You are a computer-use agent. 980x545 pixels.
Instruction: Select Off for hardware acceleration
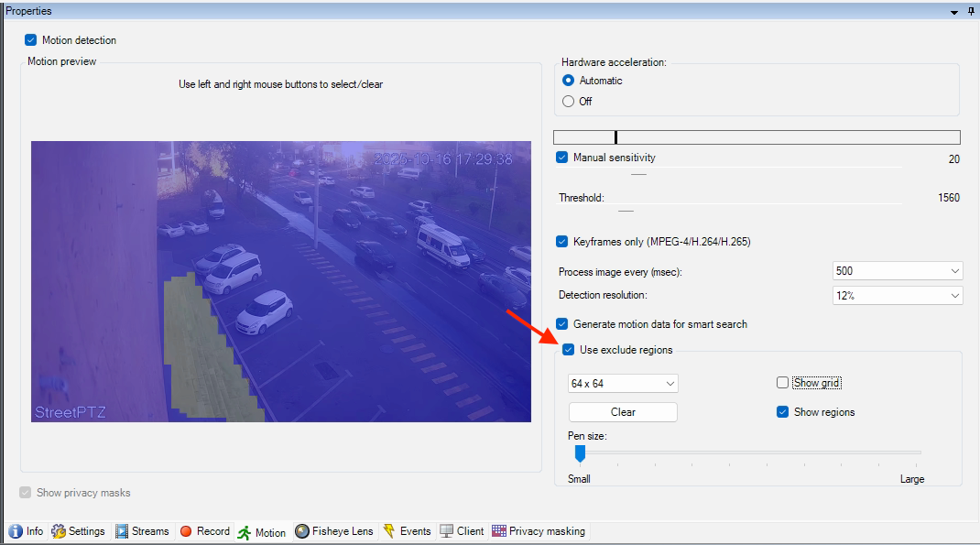(x=569, y=102)
